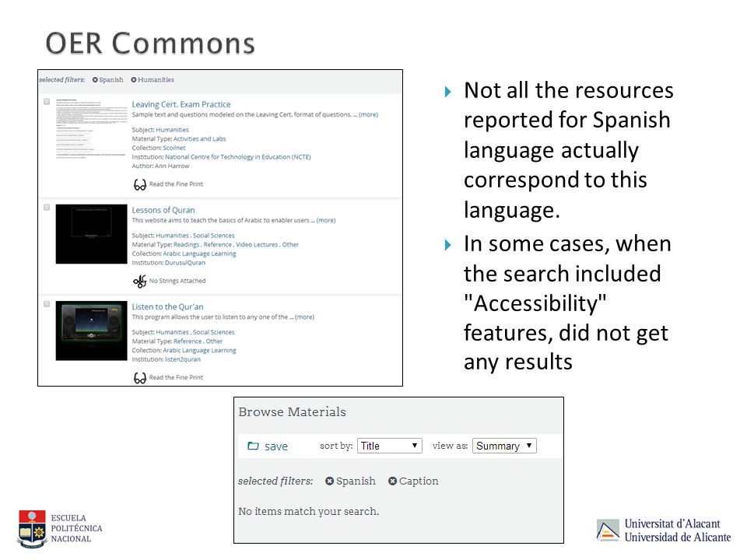
Task: Tick checkbox for Lessons of Quran
Action: [x=47, y=207]
